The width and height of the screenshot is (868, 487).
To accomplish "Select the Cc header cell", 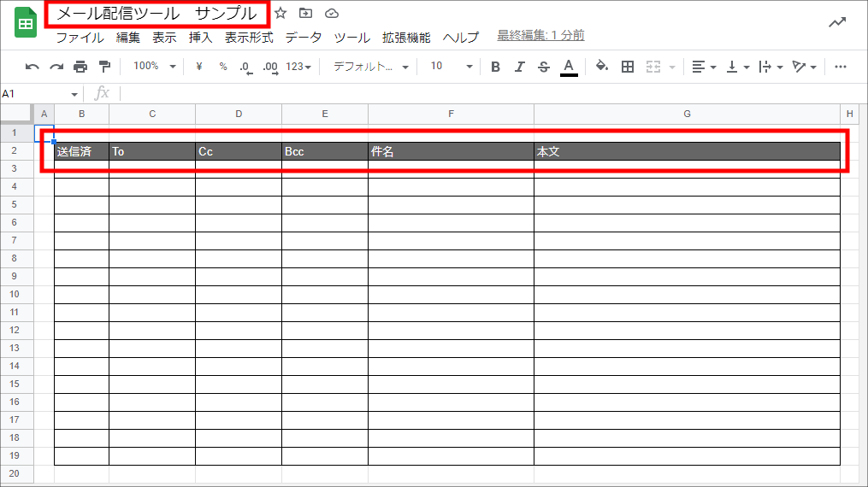I will [239, 151].
